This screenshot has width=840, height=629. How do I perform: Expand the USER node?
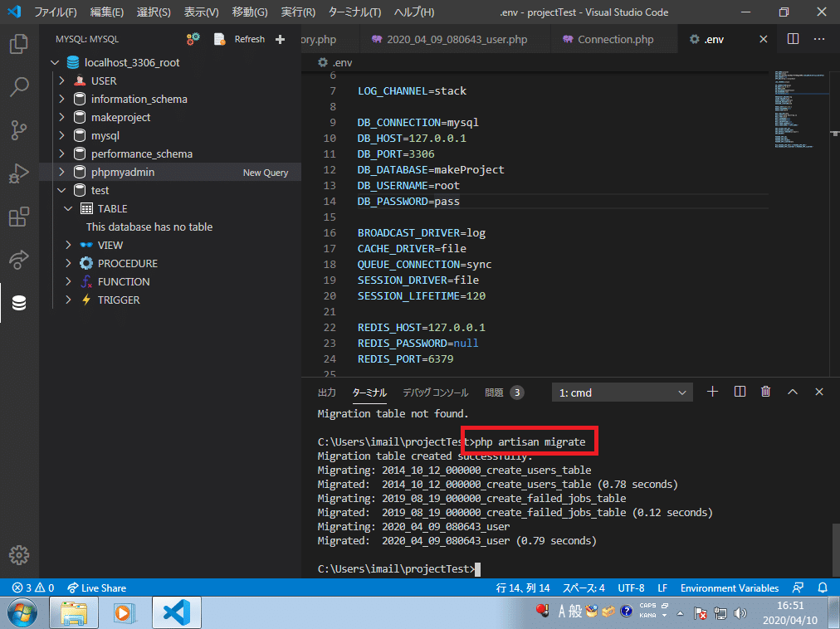click(x=61, y=80)
